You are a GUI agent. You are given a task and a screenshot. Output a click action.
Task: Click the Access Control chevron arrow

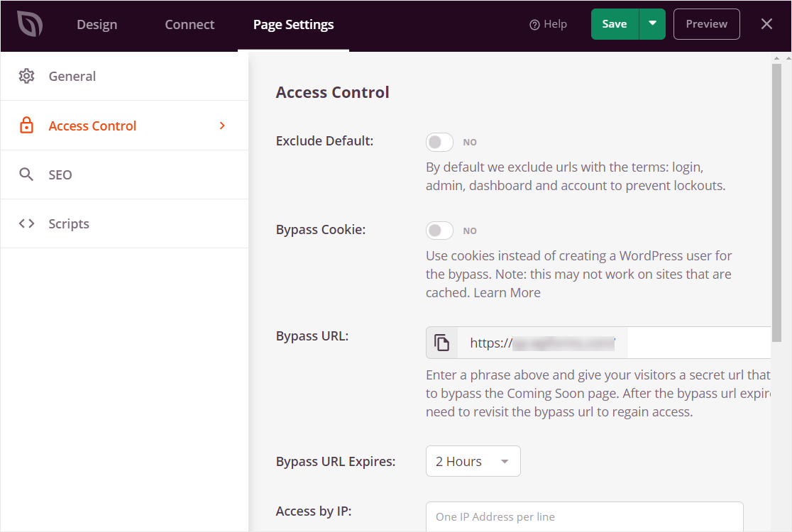coord(222,126)
